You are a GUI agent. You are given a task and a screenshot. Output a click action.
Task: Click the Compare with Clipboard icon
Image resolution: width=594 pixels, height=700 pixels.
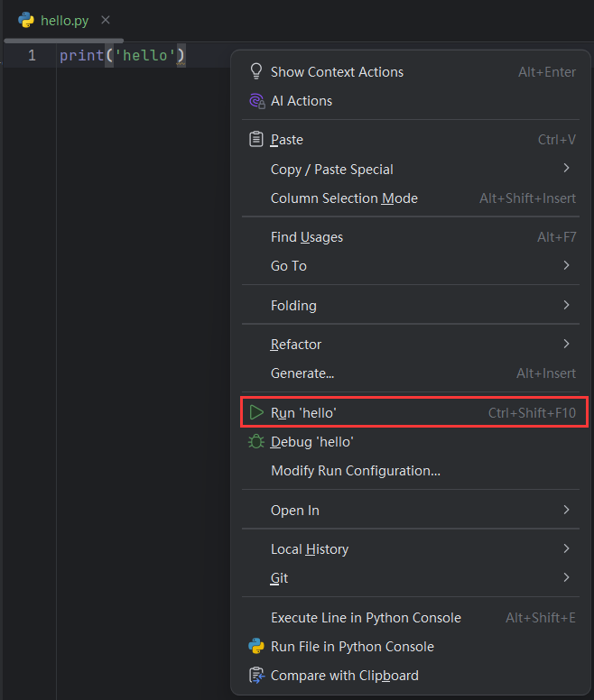click(256, 676)
